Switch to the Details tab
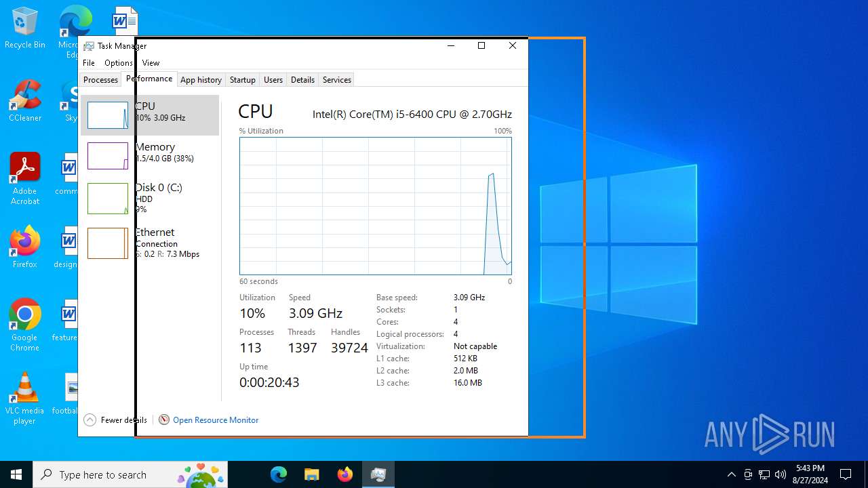The height and width of the screenshot is (488, 868). tap(302, 80)
